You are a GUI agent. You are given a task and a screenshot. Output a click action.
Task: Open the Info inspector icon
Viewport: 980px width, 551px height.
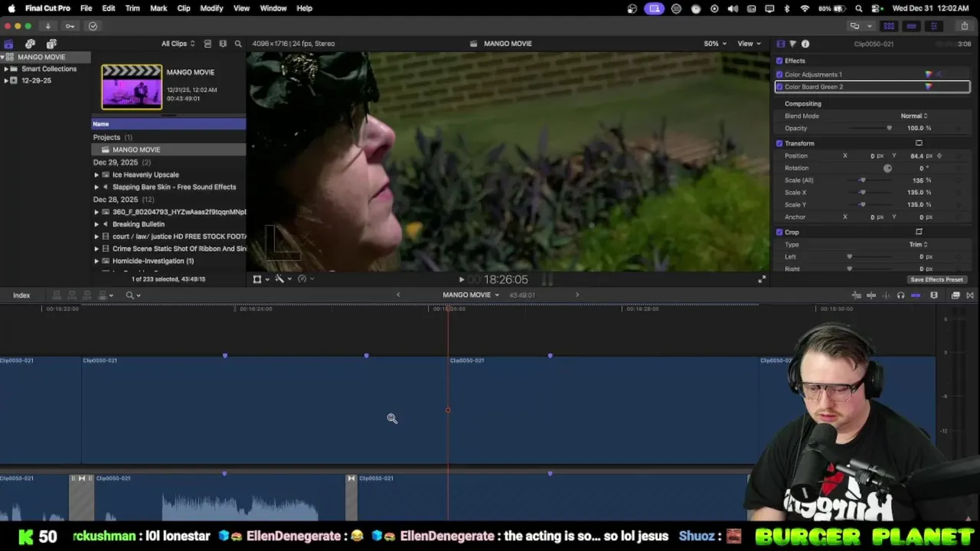pyautogui.click(x=805, y=44)
